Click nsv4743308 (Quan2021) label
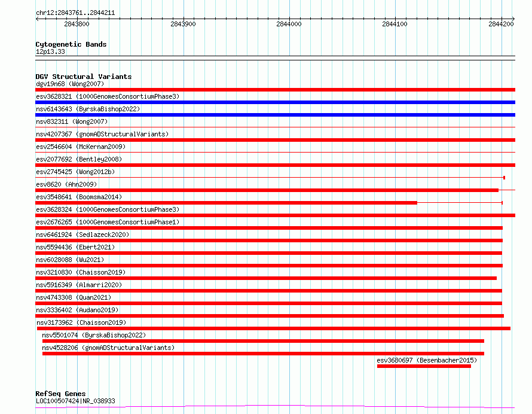 (74, 297)
